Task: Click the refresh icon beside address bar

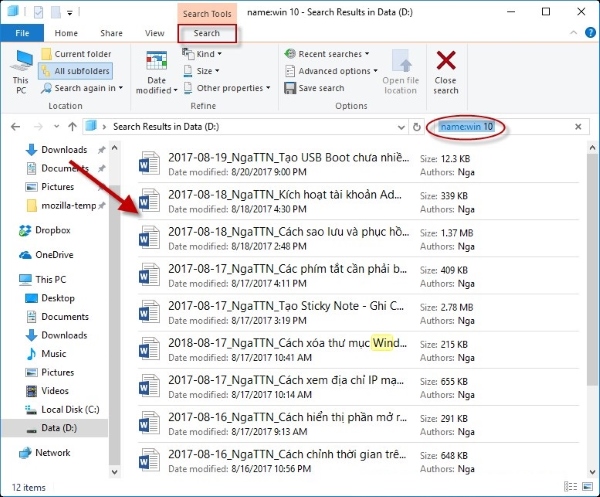Action: click(x=416, y=127)
